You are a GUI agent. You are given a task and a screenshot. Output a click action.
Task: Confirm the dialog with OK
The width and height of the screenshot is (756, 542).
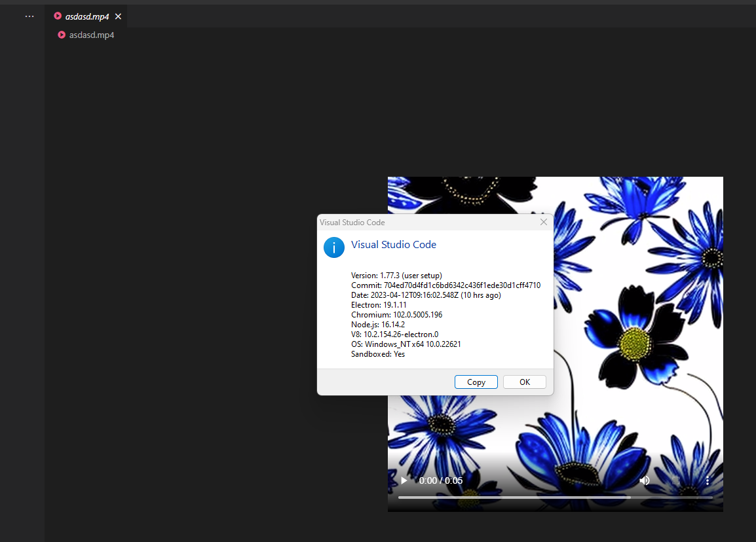pos(524,382)
